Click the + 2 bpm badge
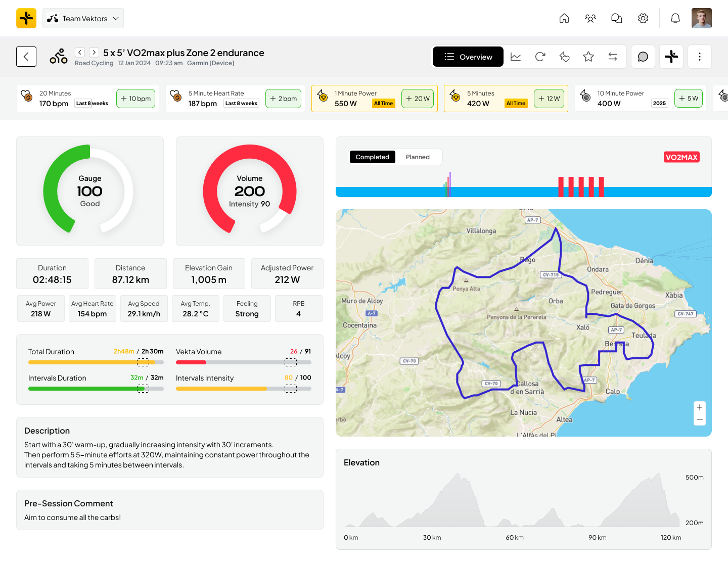 284,99
